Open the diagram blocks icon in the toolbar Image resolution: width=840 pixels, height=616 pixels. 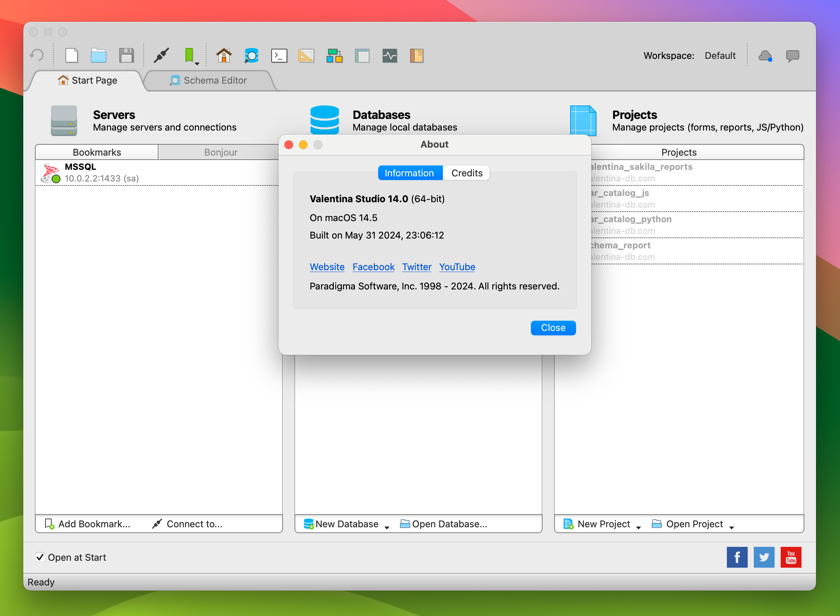point(335,55)
